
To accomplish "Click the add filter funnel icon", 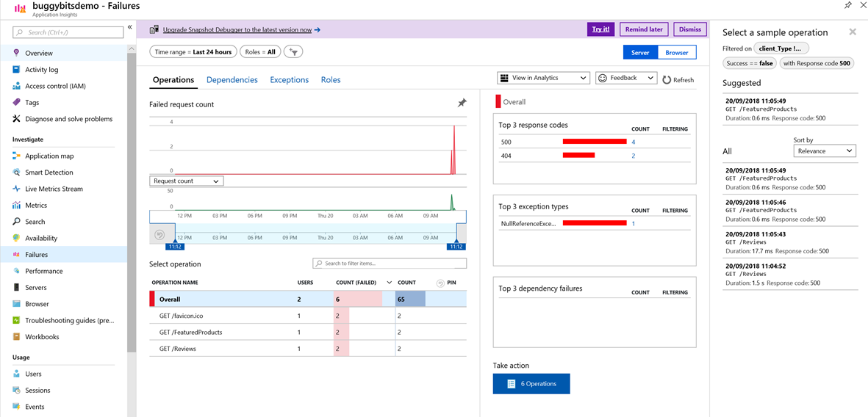I will 293,51.
